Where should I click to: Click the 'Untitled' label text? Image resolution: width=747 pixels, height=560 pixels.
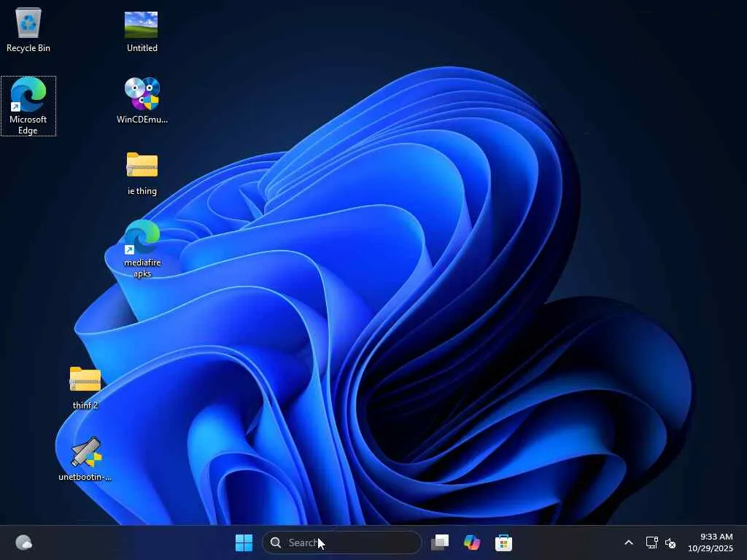(142, 48)
